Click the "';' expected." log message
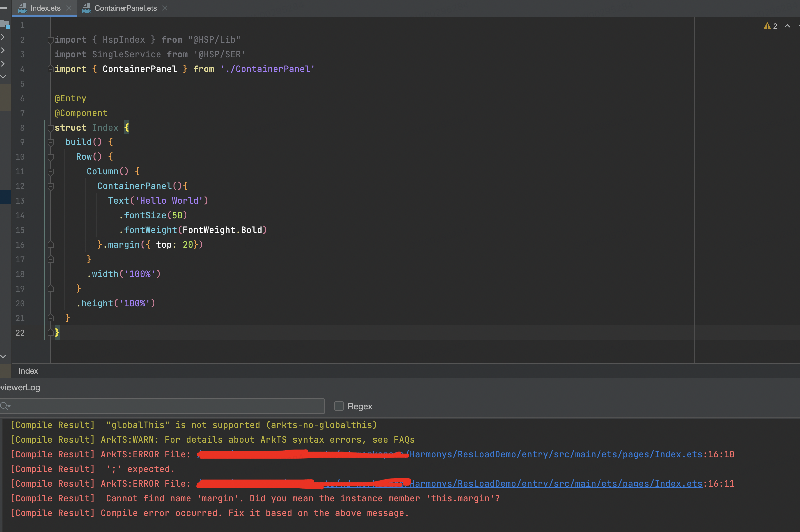 (140, 469)
